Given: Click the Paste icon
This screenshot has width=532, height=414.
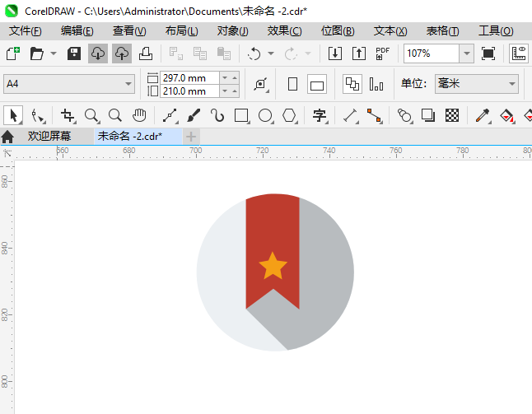Looking at the screenshot, I should coord(224,53).
